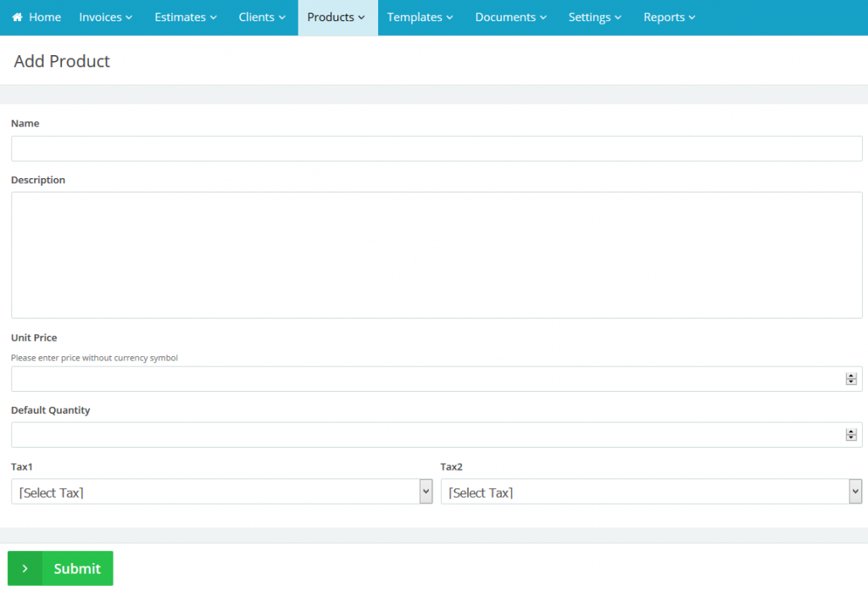The image size is (868, 591).
Task: Increase Default Quantity with up spinner arrow
Action: 851,432
